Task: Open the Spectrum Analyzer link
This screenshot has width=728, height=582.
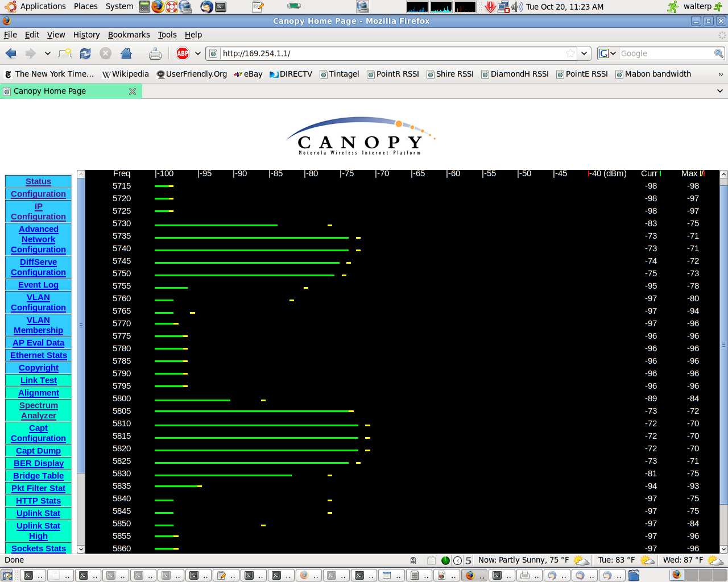Action: 39,410
